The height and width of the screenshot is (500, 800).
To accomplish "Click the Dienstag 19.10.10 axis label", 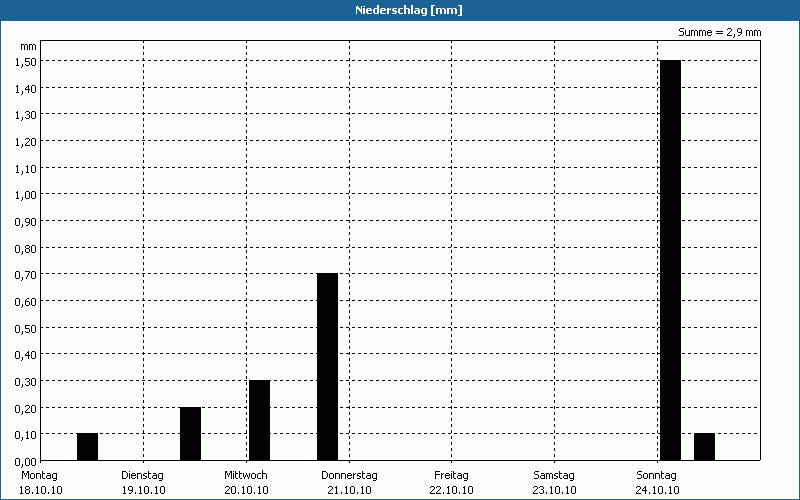I will click(143, 483).
